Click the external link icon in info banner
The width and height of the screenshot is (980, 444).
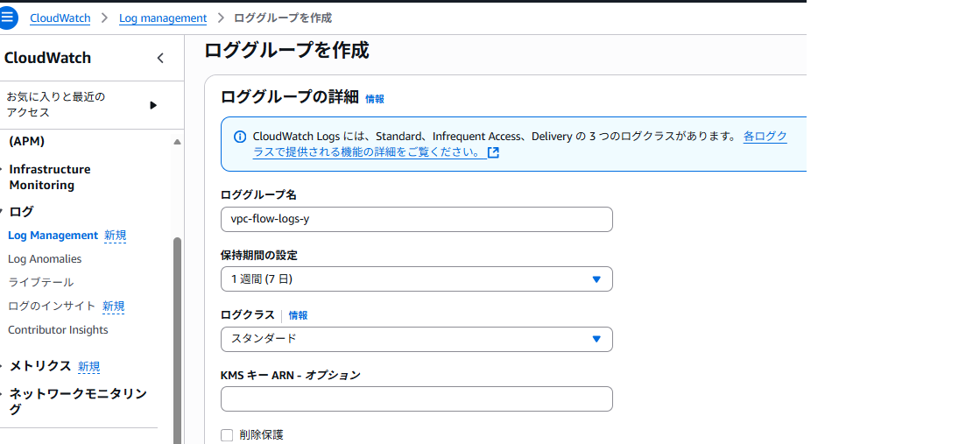pyautogui.click(x=493, y=152)
